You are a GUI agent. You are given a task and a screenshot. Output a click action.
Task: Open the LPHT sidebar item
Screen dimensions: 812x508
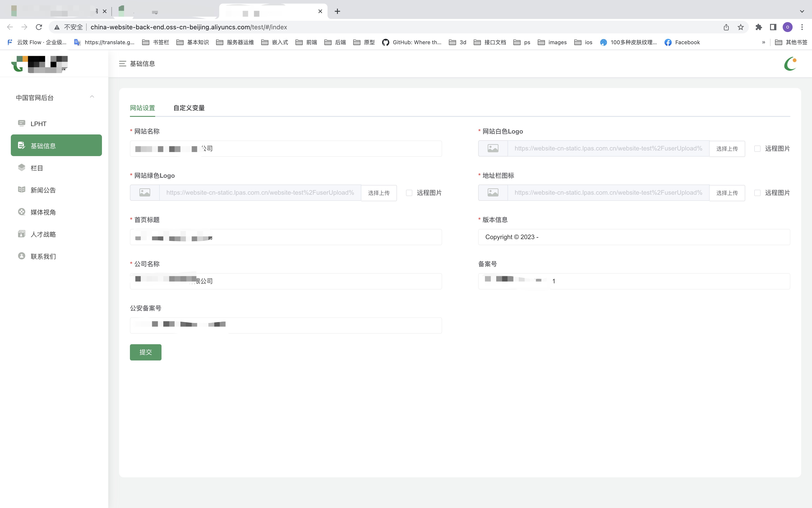tap(56, 124)
